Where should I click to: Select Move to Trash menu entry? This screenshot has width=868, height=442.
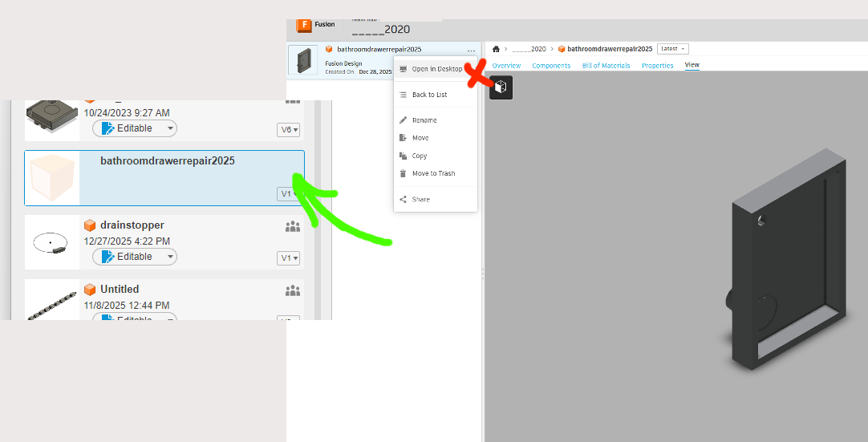tap(436, 173)
